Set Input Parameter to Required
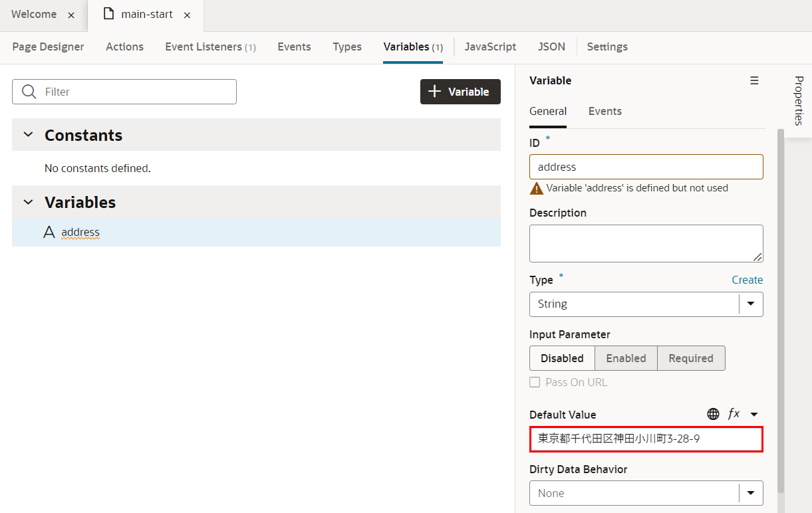Screen dimensions: 812x513 (691, 358)
